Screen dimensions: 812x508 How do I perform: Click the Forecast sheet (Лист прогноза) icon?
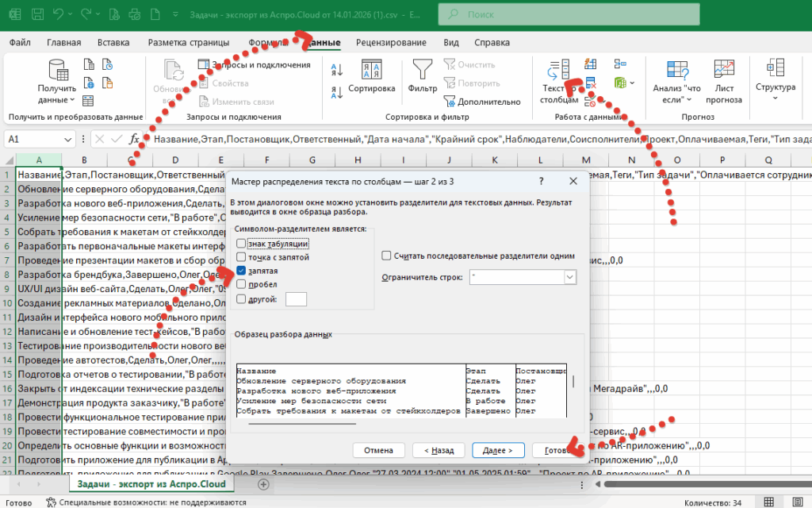tap(723, 70)
